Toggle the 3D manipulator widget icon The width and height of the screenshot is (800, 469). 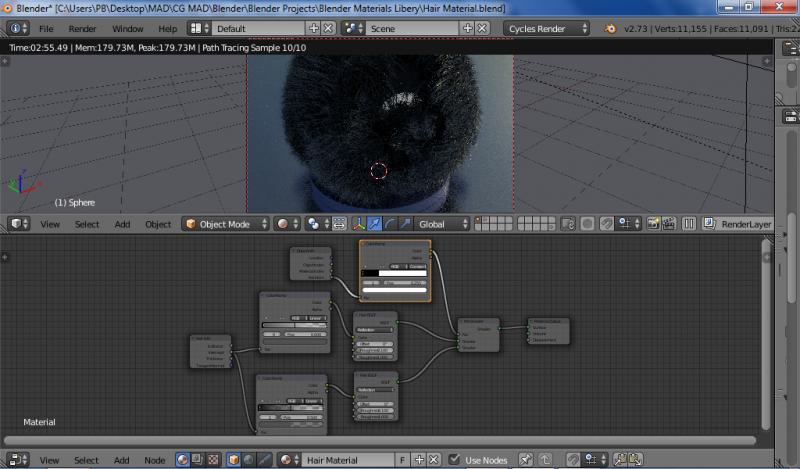(x=358, y=224)
